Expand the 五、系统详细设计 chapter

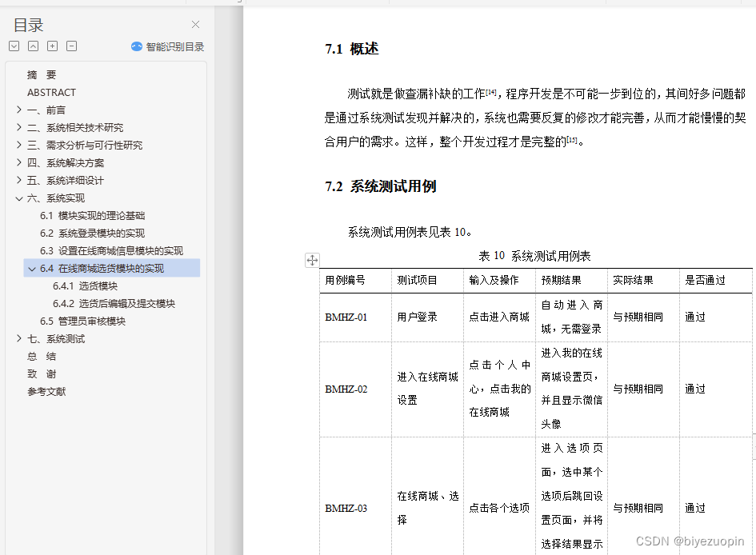(19, 180)
